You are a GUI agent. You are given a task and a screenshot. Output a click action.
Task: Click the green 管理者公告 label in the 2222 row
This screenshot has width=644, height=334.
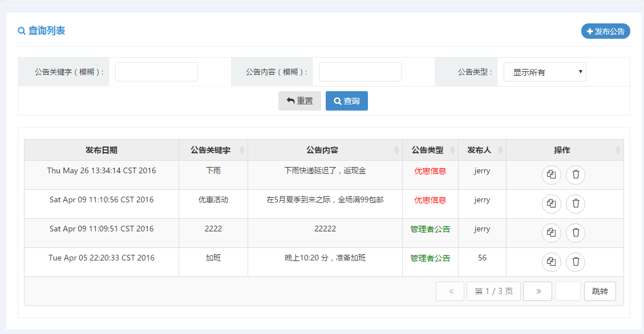click(x=430, y=229)
